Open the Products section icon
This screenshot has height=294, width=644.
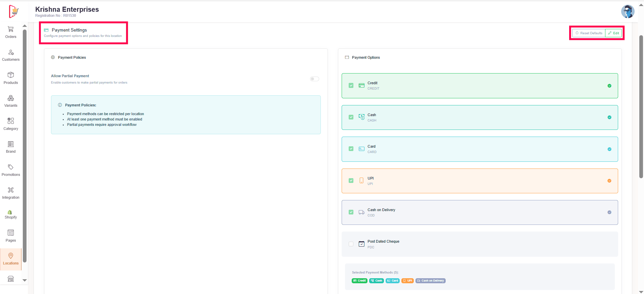(x=11, y=75)
